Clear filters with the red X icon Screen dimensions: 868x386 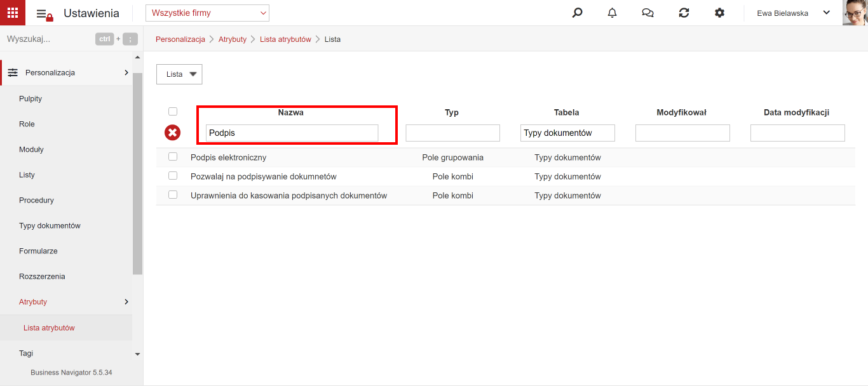click(x=173, y=133)
